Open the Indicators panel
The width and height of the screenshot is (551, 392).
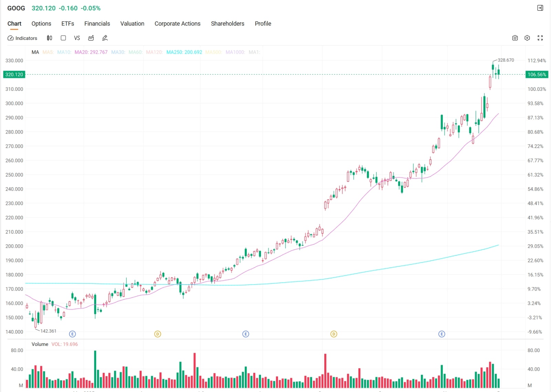pyautogui.click(x=22, y=38)
